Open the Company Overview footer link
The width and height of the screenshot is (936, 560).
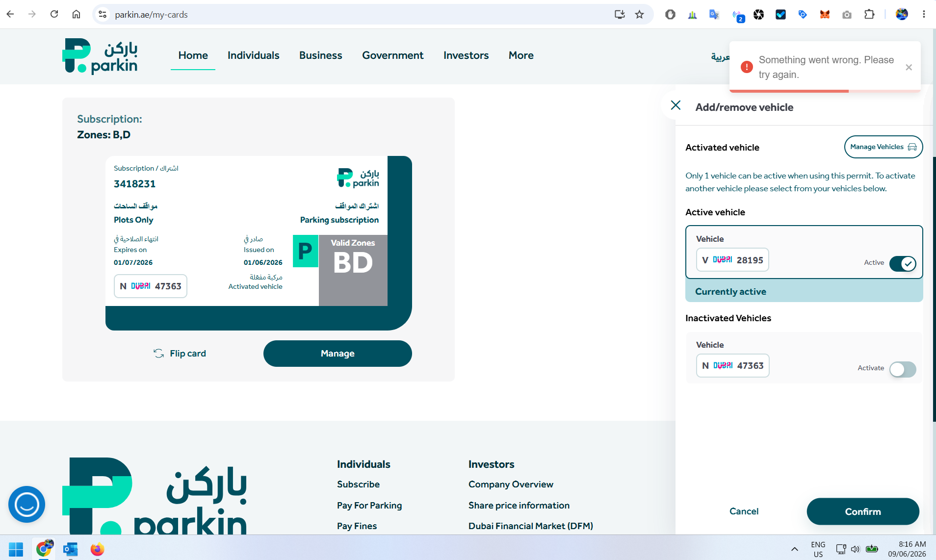coord(511,484)
